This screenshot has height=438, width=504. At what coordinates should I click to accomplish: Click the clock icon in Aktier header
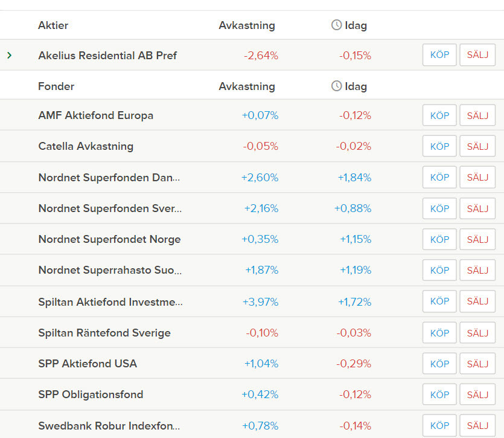[336, 25]
